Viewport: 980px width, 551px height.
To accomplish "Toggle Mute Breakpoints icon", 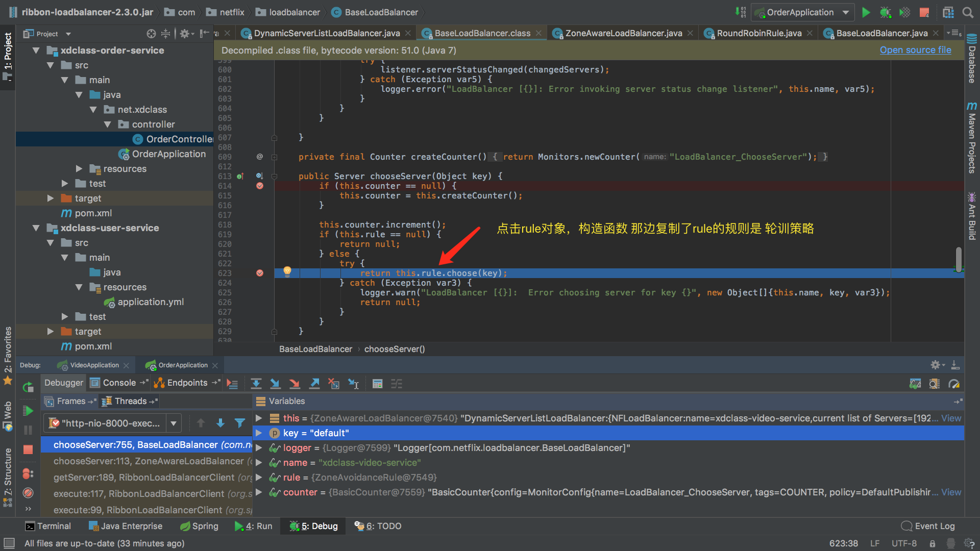I will coord(28,493).
